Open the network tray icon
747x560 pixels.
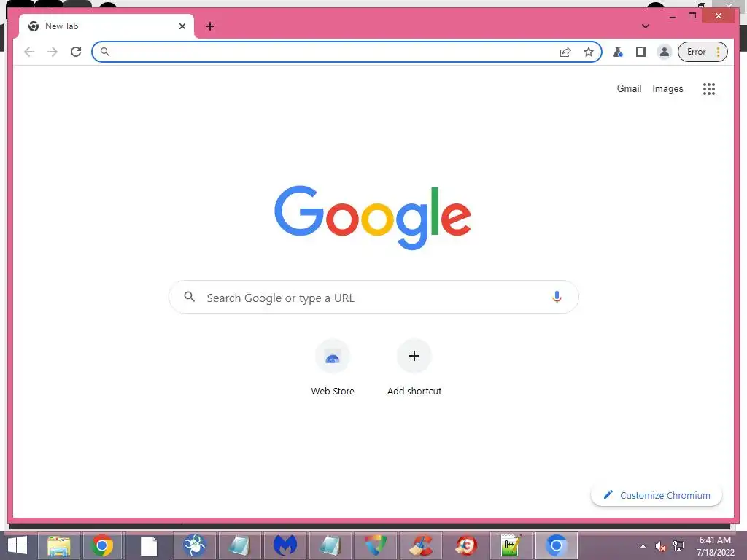coord(678,546)
